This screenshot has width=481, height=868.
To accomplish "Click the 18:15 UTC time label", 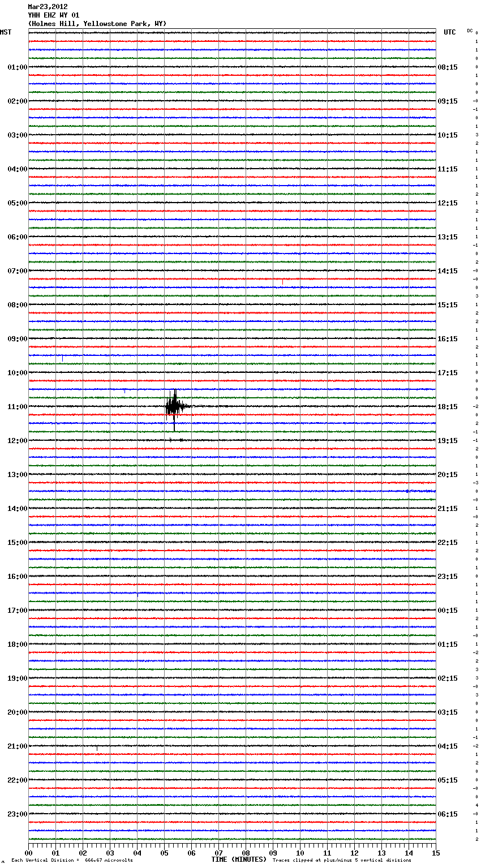I will coord(448,407).
